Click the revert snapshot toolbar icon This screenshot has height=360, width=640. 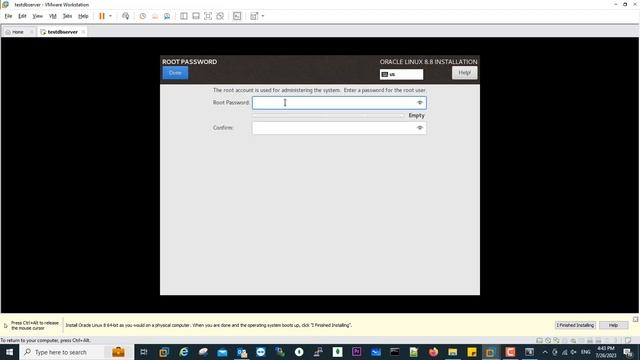point(155,16)
